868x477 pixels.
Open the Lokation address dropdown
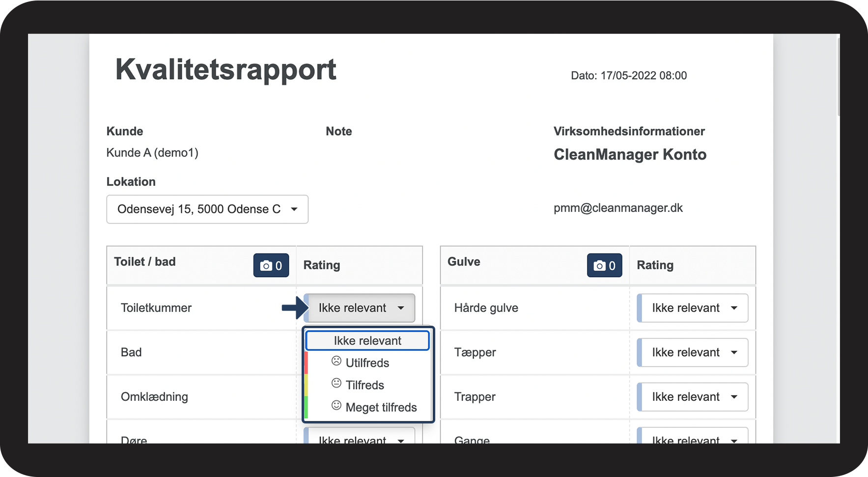tap(207, 209)
